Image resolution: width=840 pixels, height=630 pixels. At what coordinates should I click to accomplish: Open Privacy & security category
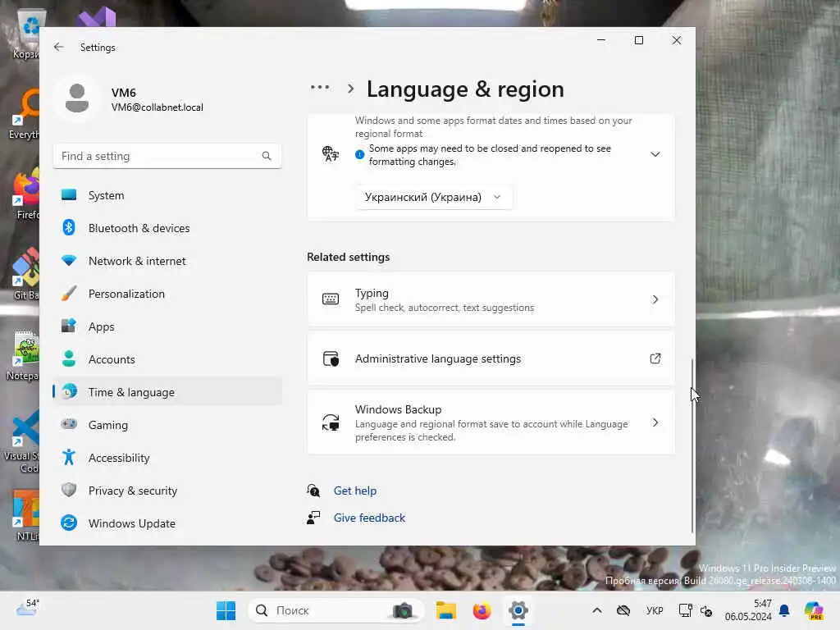(x=167, y=491)
